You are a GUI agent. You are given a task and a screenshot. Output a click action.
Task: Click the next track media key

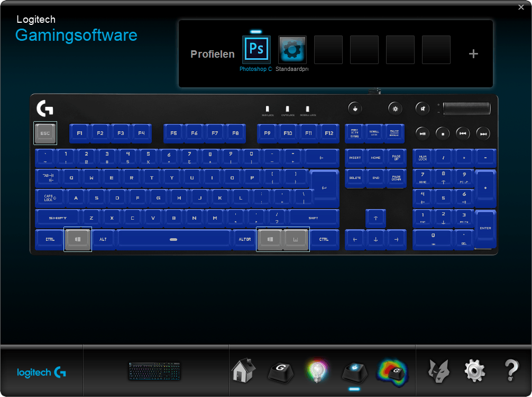click(483, 133)
